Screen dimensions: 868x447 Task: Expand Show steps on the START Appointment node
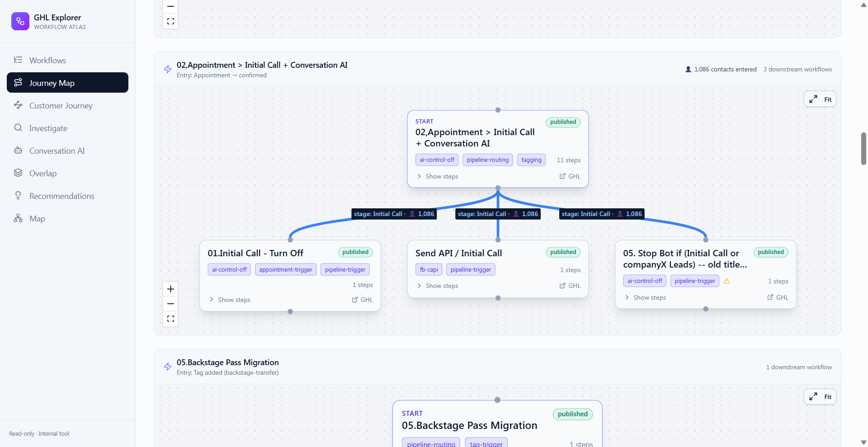437,176
